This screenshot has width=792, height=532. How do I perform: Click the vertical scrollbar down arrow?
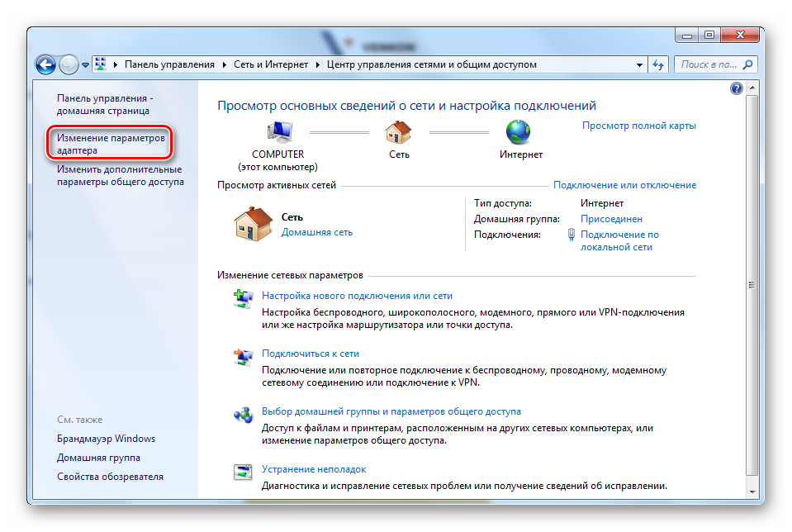tap(752, 491)
